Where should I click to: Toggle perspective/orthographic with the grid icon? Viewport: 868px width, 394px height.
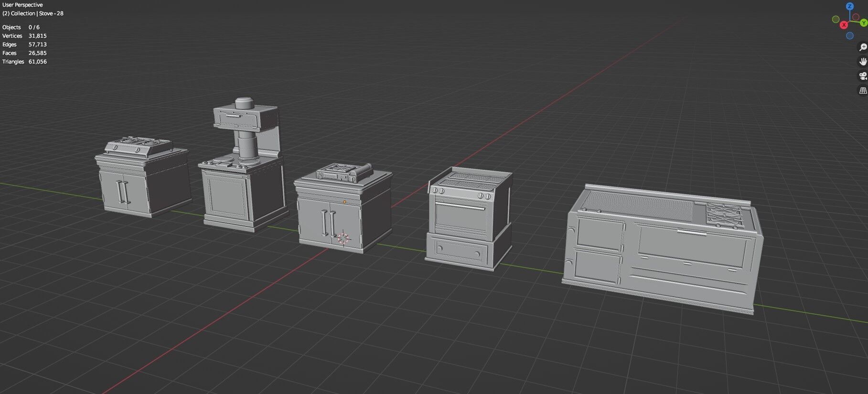(x=863, y=90)
